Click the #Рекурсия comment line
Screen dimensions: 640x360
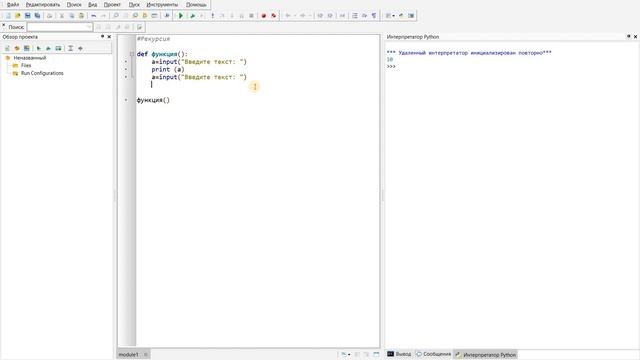pyautogui.click(x=153, y=39)
